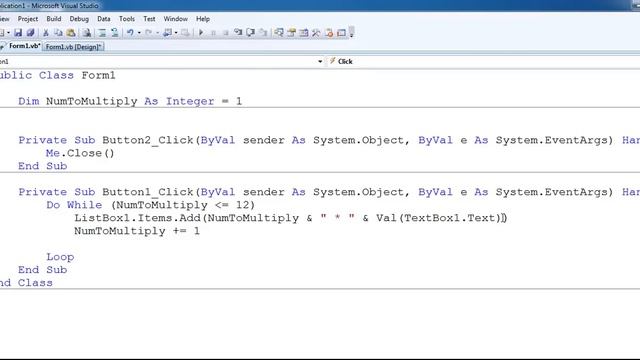
Task: Click 'Form1' in the Class declaration
Action: (x=98, y=76)
